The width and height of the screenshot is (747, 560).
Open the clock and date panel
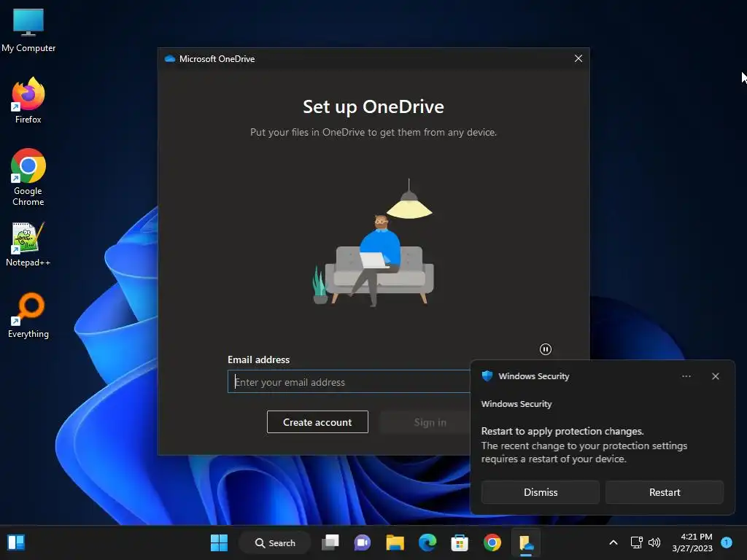pyautogui.click(x=692, y=542)
